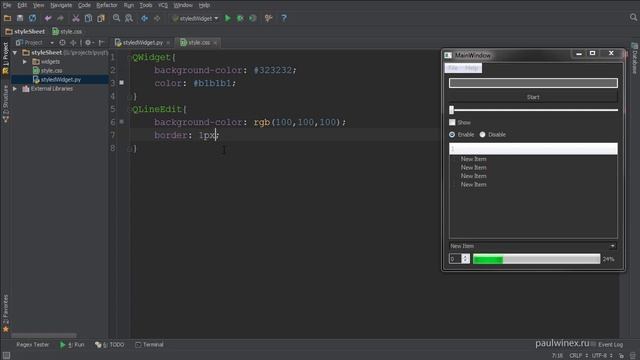Open the Run tool window button

[72, 344]
